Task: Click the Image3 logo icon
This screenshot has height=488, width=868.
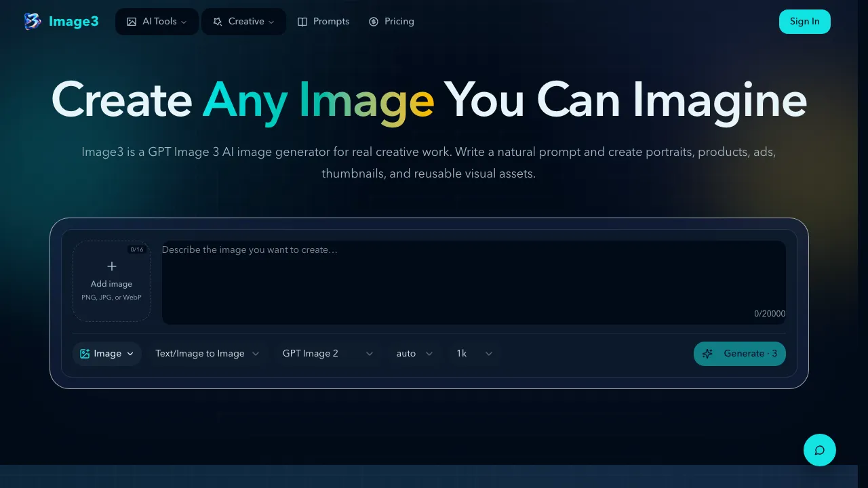Action: coord(32,22)
